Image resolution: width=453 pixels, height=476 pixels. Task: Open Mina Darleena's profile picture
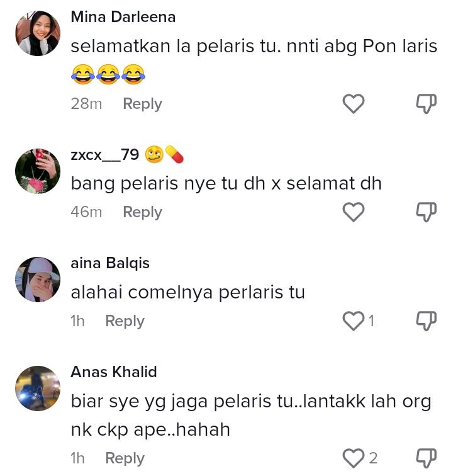point(38,33)
